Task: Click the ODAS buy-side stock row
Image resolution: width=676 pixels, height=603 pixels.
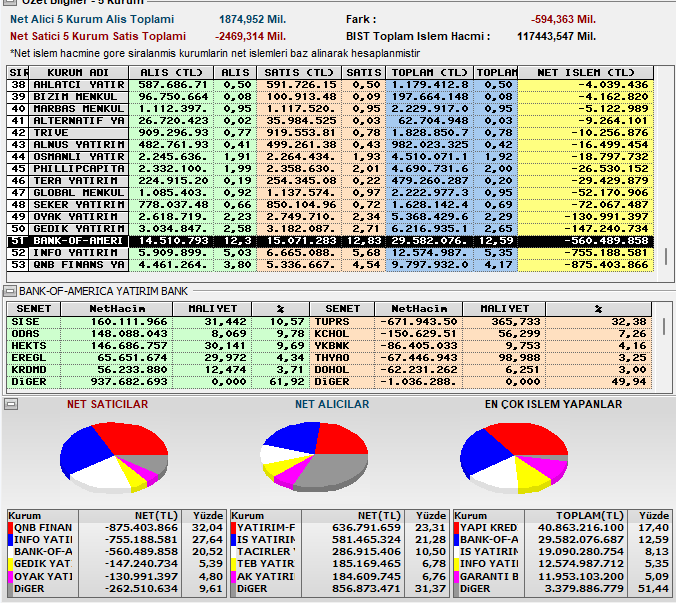Action: point(158,334)
